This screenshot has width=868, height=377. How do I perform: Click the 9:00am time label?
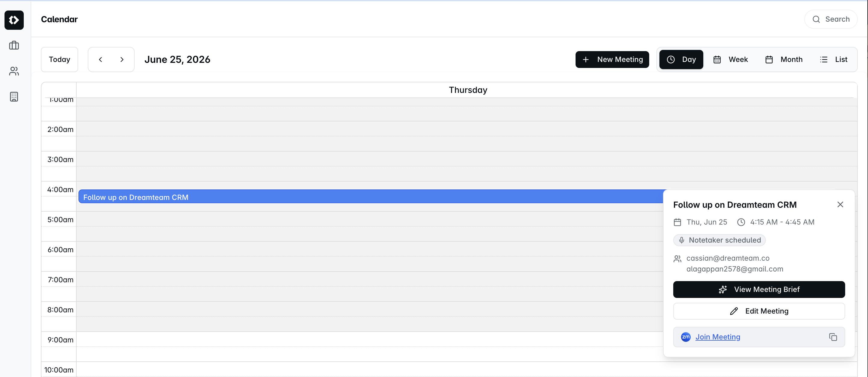(60, 340)
